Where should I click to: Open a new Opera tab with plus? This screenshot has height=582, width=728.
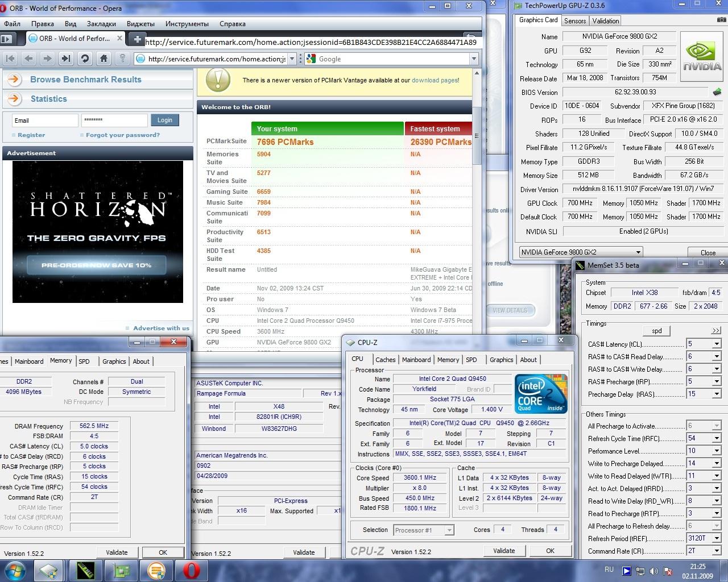tap(137, 39)
